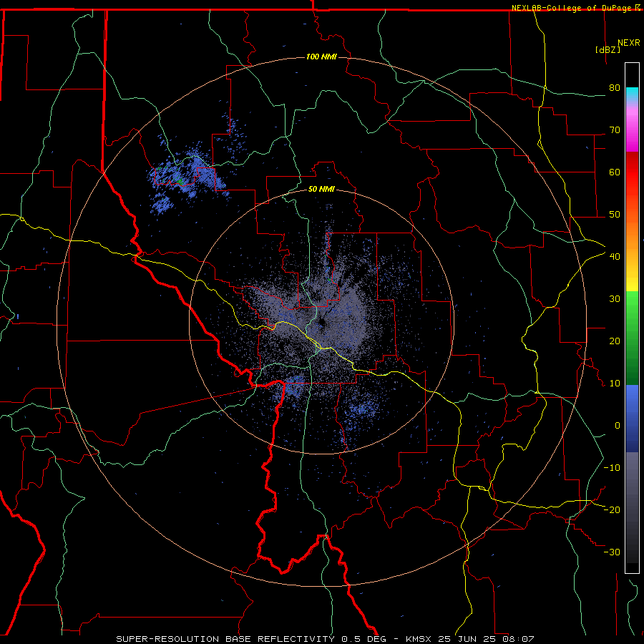644x644 pixels.
Task: Click the KMSX radar site center point
Action: coord(321,322)
